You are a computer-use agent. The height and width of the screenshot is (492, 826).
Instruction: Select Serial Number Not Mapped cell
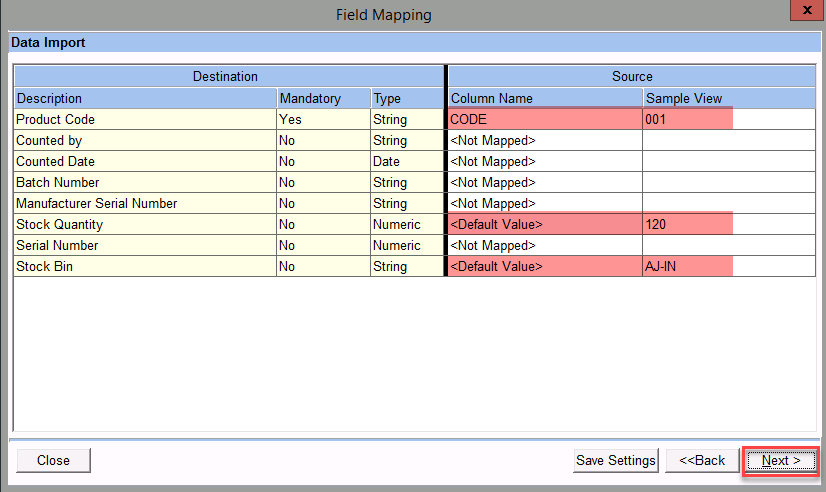pyautogui.click(x=545, y=246)
